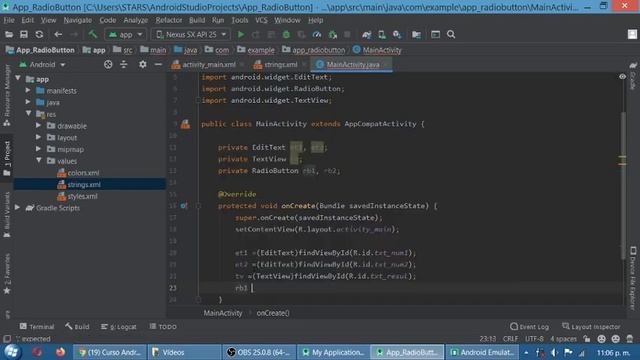Open the File menu
This screenshot has width=640, height=360.
coord(9,20)
